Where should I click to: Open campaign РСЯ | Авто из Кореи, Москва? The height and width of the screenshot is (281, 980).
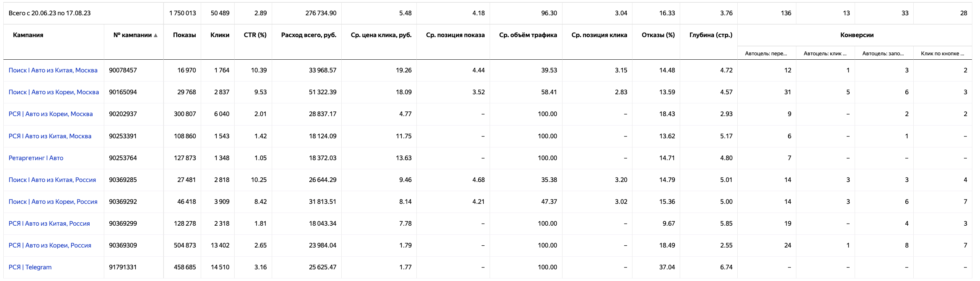click(x=51, y=114)
